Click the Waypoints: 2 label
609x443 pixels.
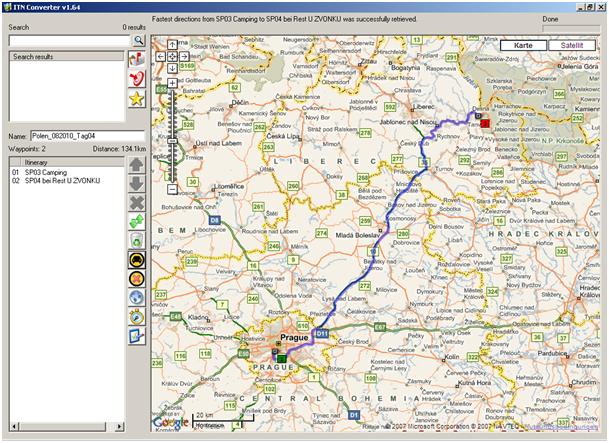click(x=27, y=149)
